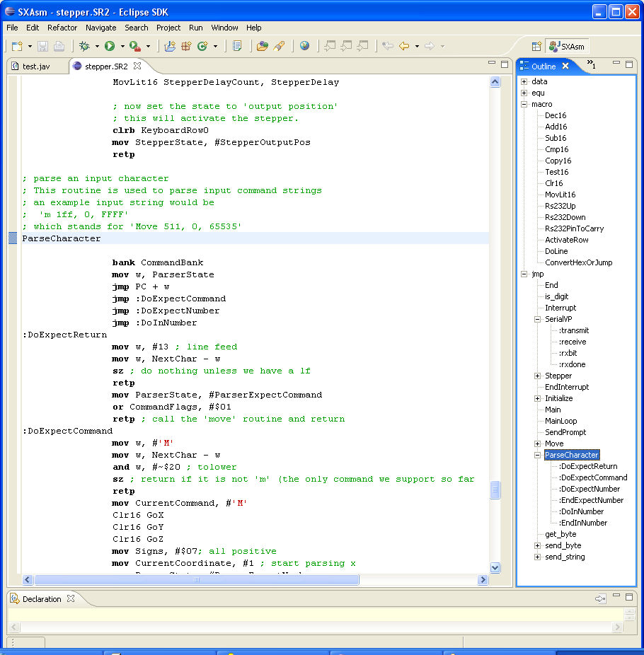Click the horizontal scroll right arrow

(483, 580)
